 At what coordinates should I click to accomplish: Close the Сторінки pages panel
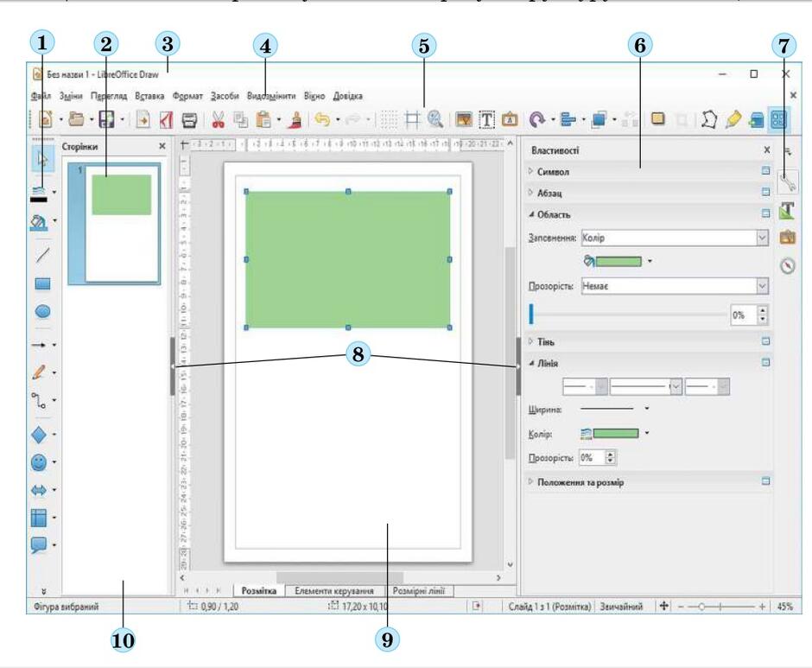point(162,147)
